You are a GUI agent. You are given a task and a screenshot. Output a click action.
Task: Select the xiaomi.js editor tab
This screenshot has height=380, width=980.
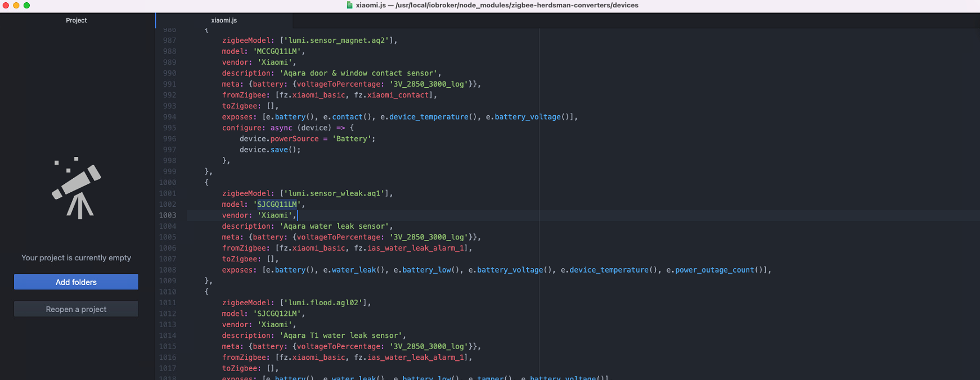pyautogui.click(x=224, y=20)
